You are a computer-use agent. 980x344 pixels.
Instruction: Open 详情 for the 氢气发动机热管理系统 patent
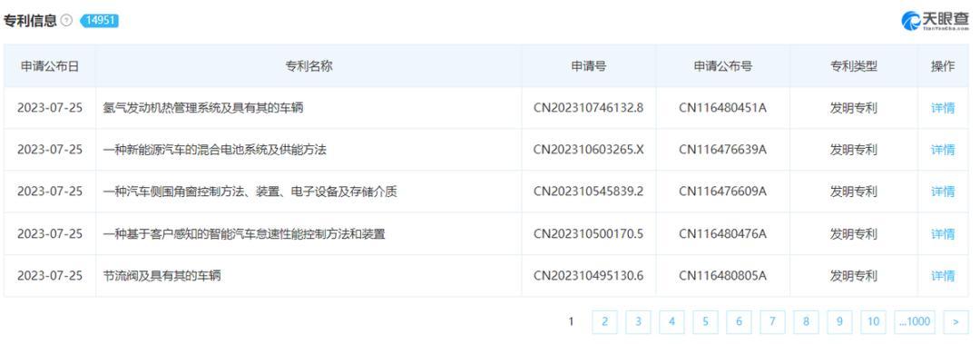click(943, 108)
